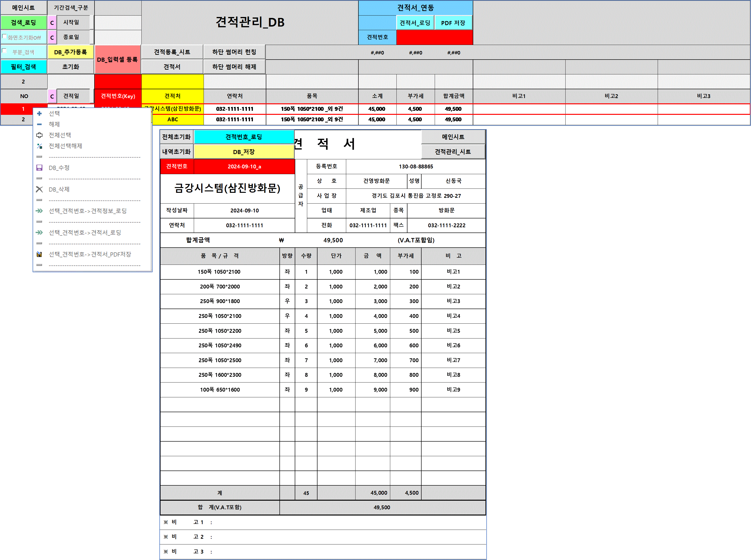Click the minus icon beside 해제
751x560 pixels.
click(x=39, y=124)
